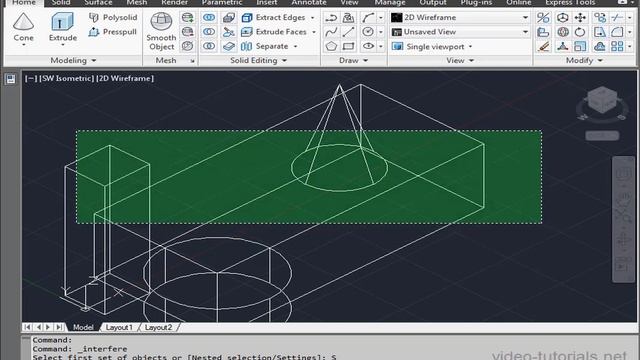Screen dimensions: 640x360
Task: Click the Fillet tool in Modify panel
Action: 617,32
